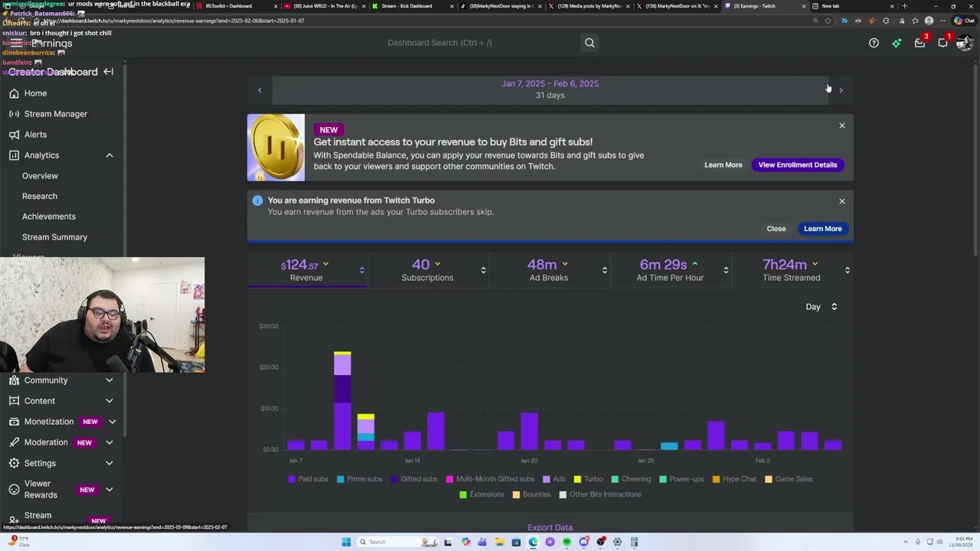Screen dimensions: 980x551
Task: Focus the Dashboard Search field
Action: (x=481, y=43)
